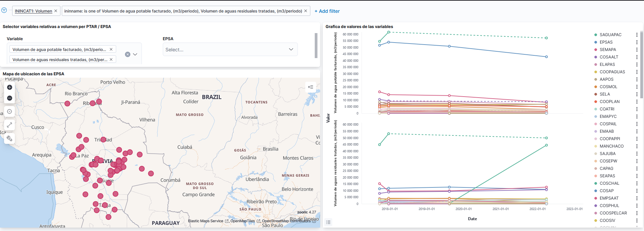Open options for the SAGUAPAC legend entry
644x231 pixels.
[x=637, y=35]
